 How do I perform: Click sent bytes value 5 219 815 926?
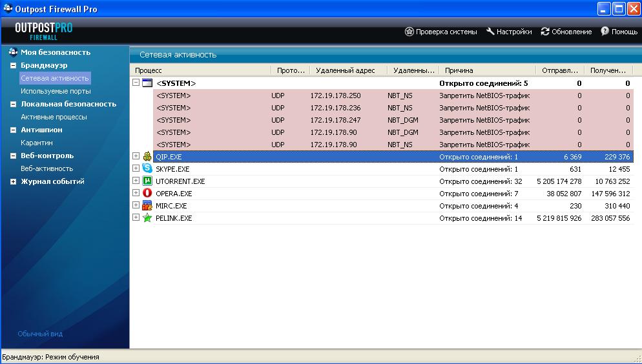pos(559,218)
